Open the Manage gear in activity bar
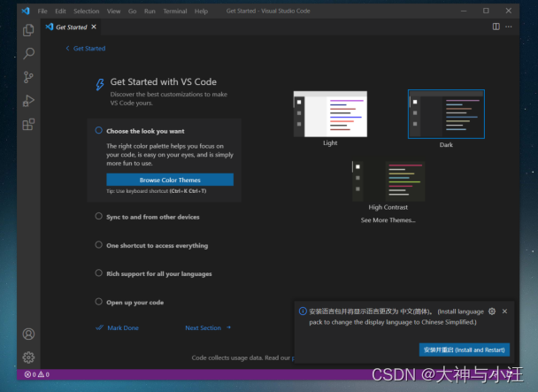This screenshot has height=392, width=538. coord(28,357)
